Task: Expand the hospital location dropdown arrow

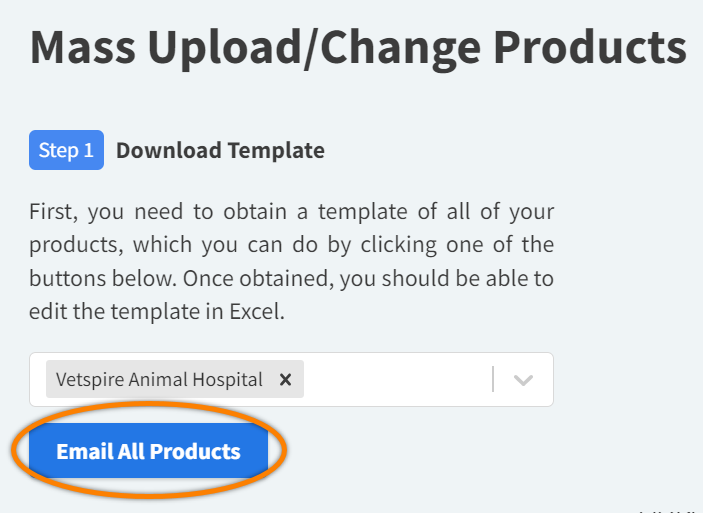Action: [x=523, y=380]
